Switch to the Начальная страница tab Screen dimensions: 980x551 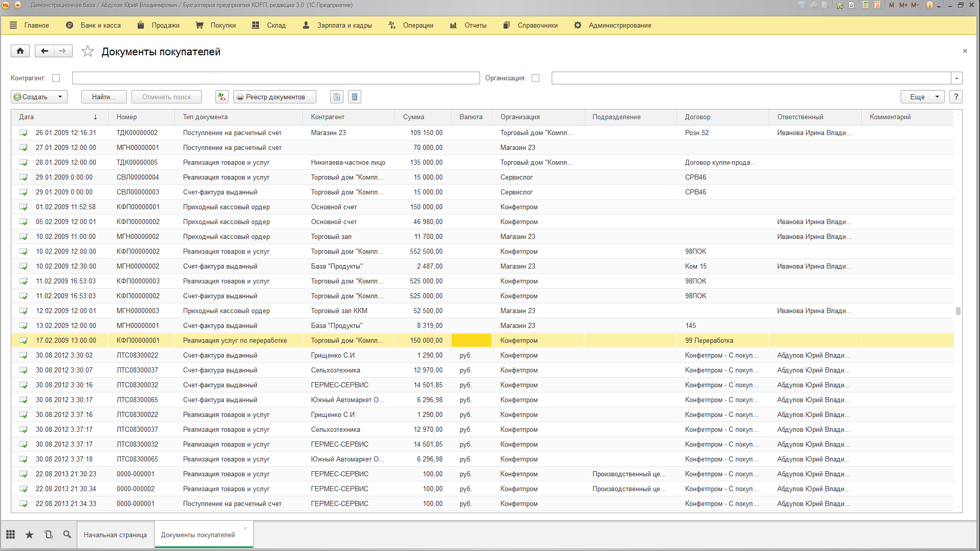115,535
